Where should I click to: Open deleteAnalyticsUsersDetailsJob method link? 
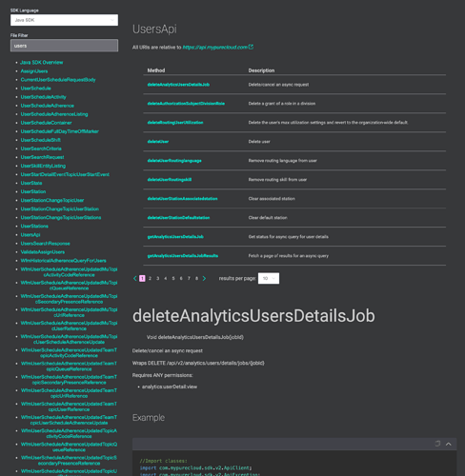(x=178, y=85)
